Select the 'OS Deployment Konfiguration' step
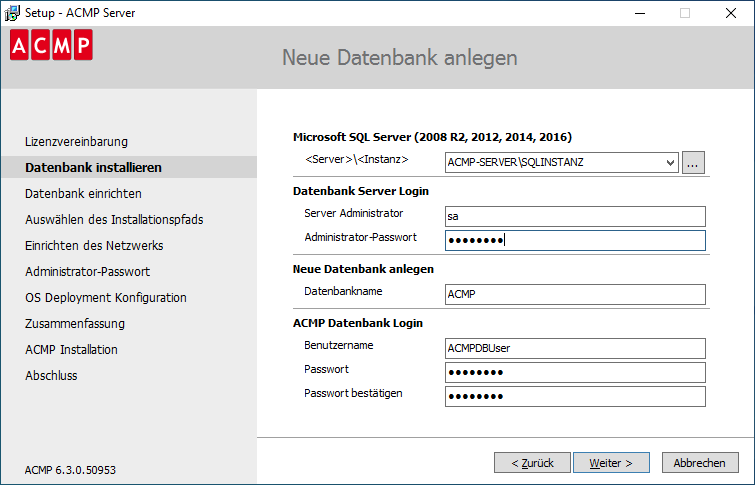The image size is (755, 485). pos(106,298)
